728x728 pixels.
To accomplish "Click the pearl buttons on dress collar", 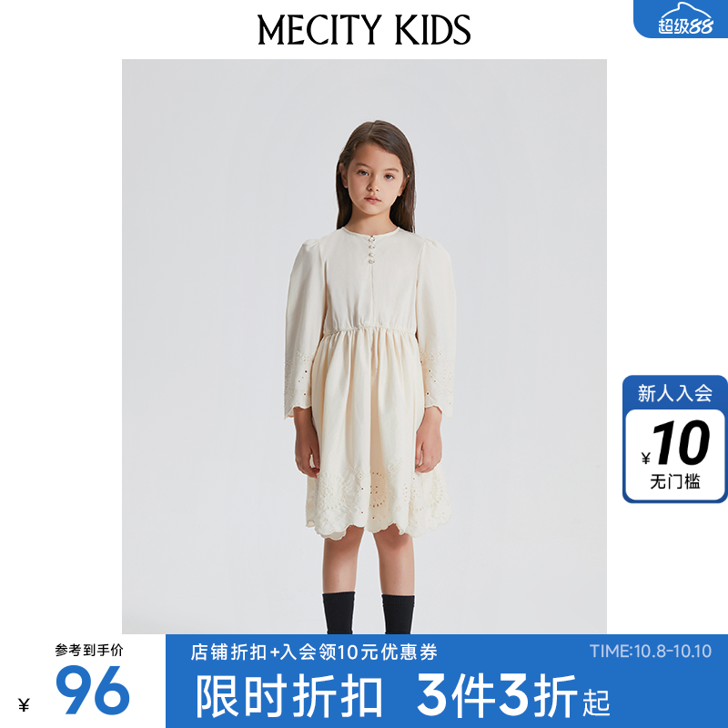I will [x=371, y=250].
